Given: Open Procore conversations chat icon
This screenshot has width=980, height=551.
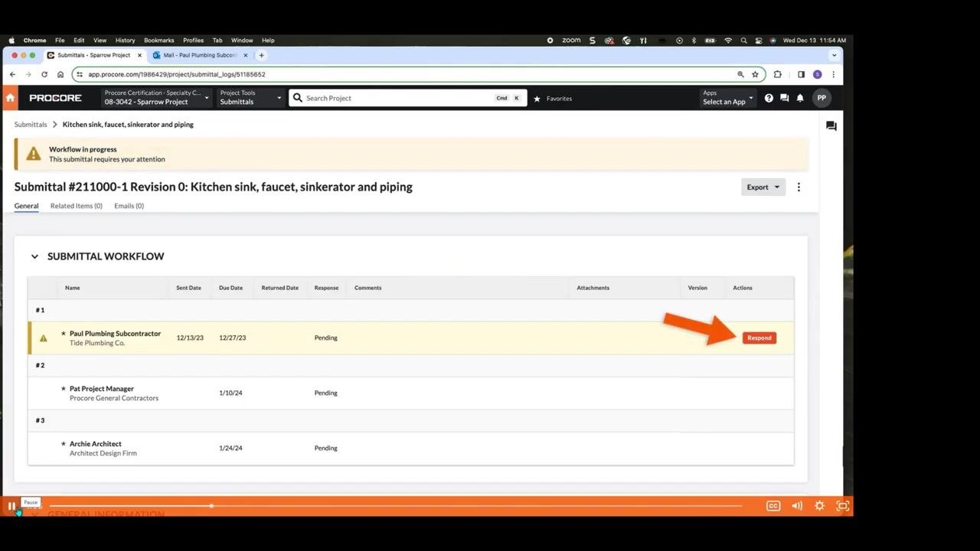Looking at the screenshot, I should pyautogui.click(x=784, y=98).
